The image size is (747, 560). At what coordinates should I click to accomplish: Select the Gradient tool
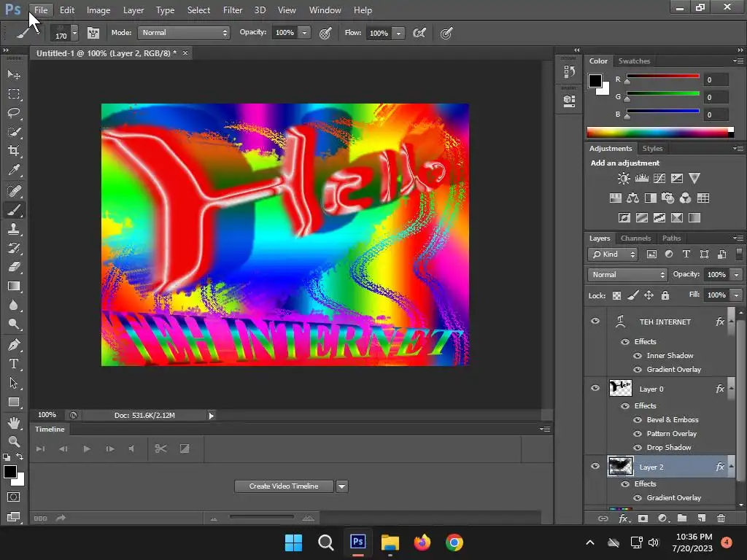click(x=14, y=286)
